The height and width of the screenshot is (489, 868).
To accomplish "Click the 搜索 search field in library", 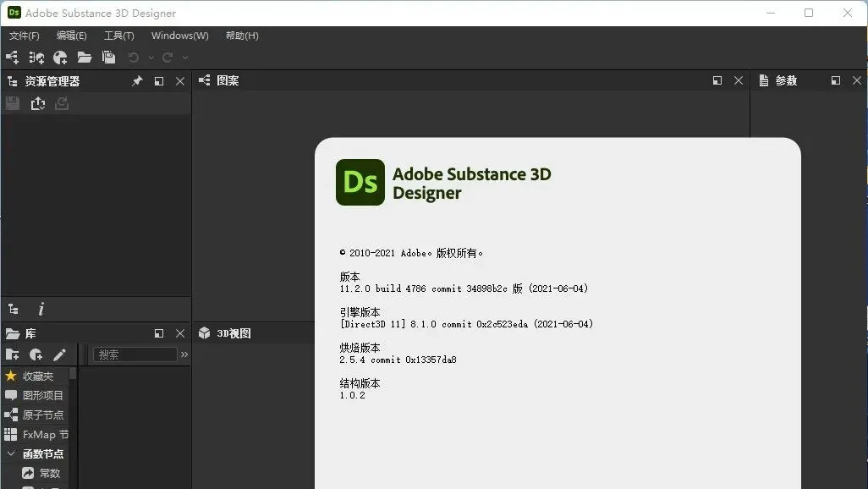I will coord(135,354).
